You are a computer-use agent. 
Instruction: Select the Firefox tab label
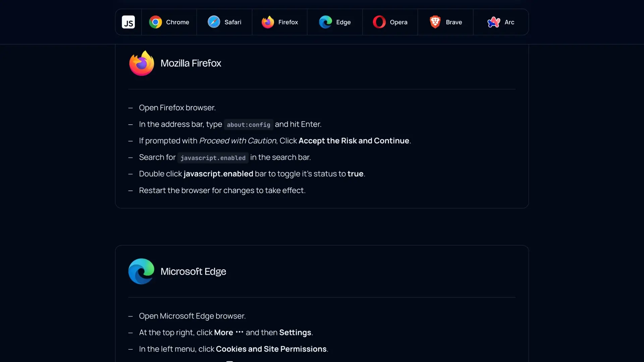[288, 22]
